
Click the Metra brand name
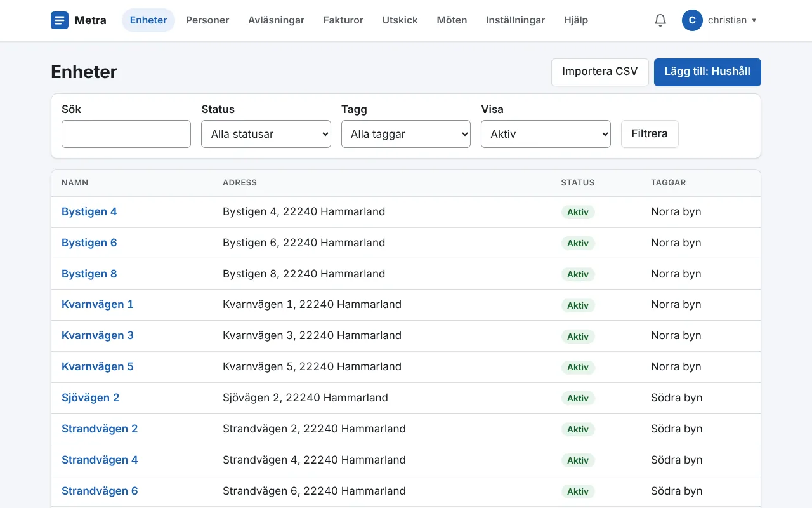91,20
